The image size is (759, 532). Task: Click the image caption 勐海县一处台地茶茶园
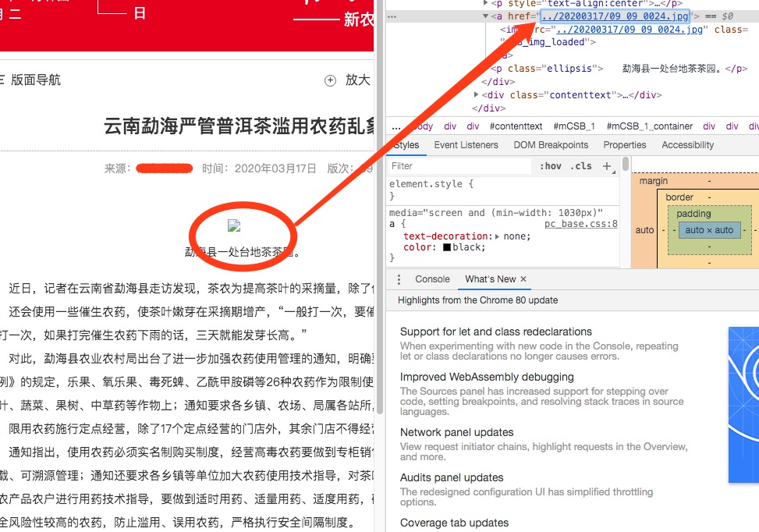pyautogui.click(x=243, y=252)
